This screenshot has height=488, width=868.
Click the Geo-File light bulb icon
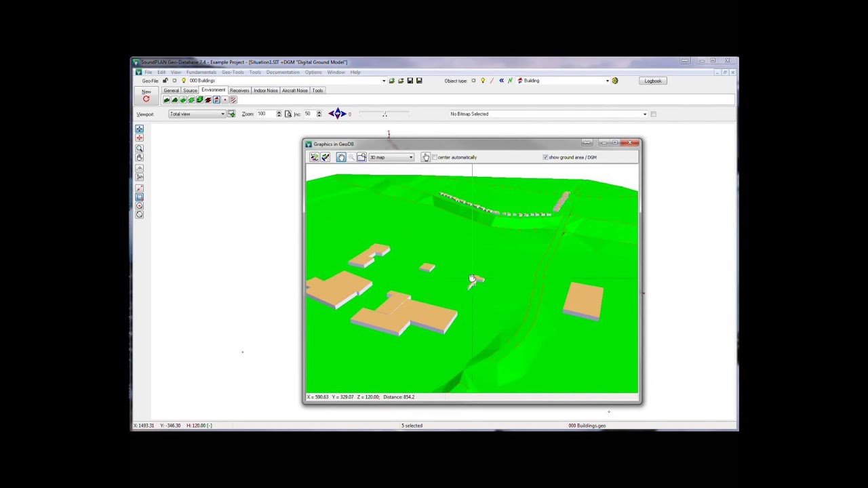pos(183,81)
